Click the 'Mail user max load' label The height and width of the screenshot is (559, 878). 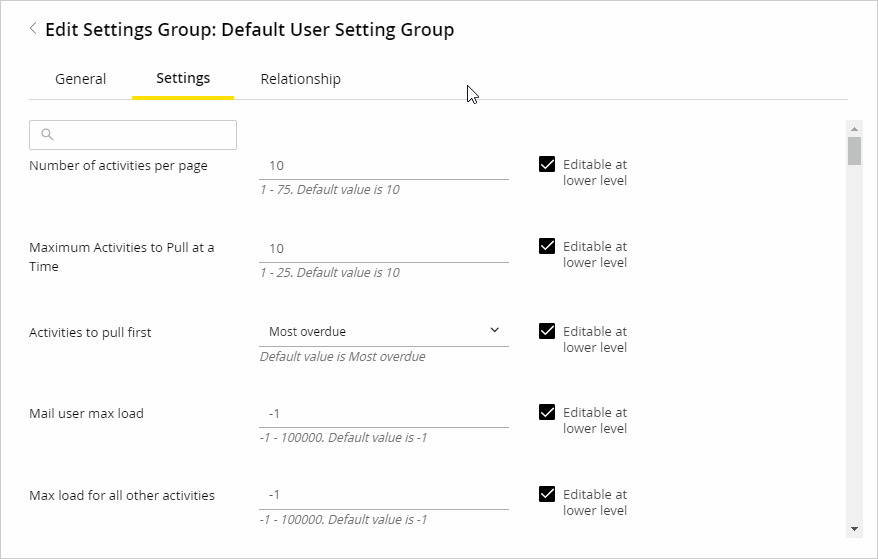86,413
